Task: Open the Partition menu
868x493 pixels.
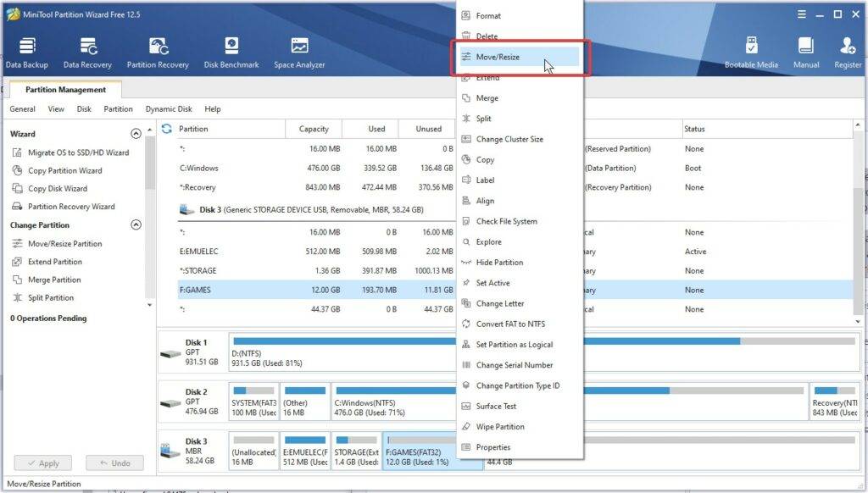Action: click(x=119, y=109)
